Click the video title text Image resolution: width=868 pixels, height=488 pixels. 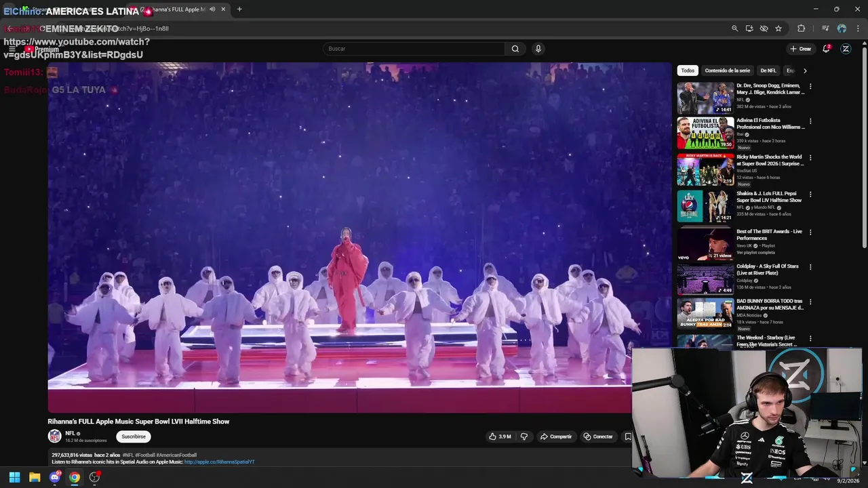[x=138, y=422]
